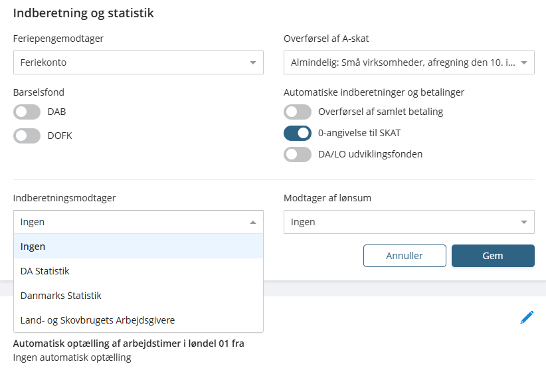546x392 pixels.
Task: Toggle DA/LO udviklingsfonden switch
Action: tap(298, 154)
